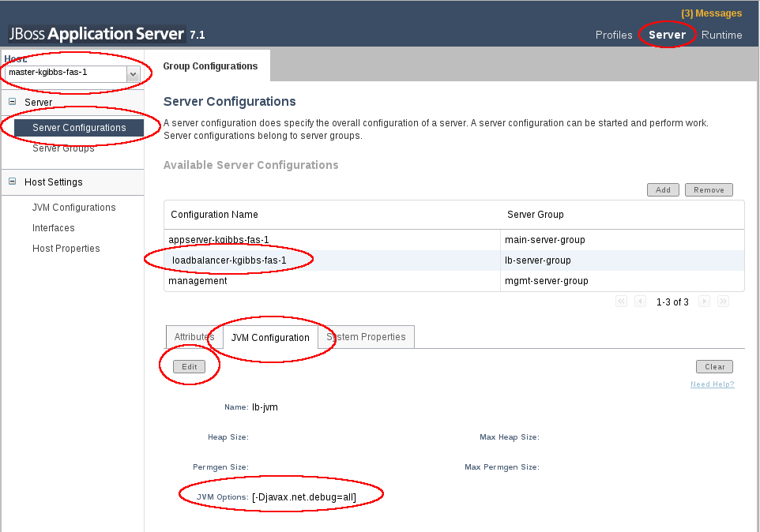This screenshot has width=760, height=532.
Task: Switch to the System Properties tab
Action: pyautogui.click(x=366, y=337)
